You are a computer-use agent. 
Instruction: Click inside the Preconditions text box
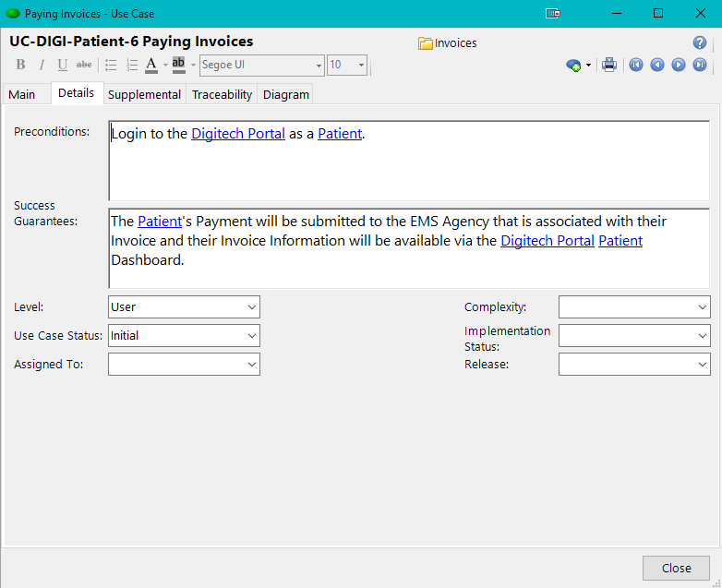[x=409, y=162]
